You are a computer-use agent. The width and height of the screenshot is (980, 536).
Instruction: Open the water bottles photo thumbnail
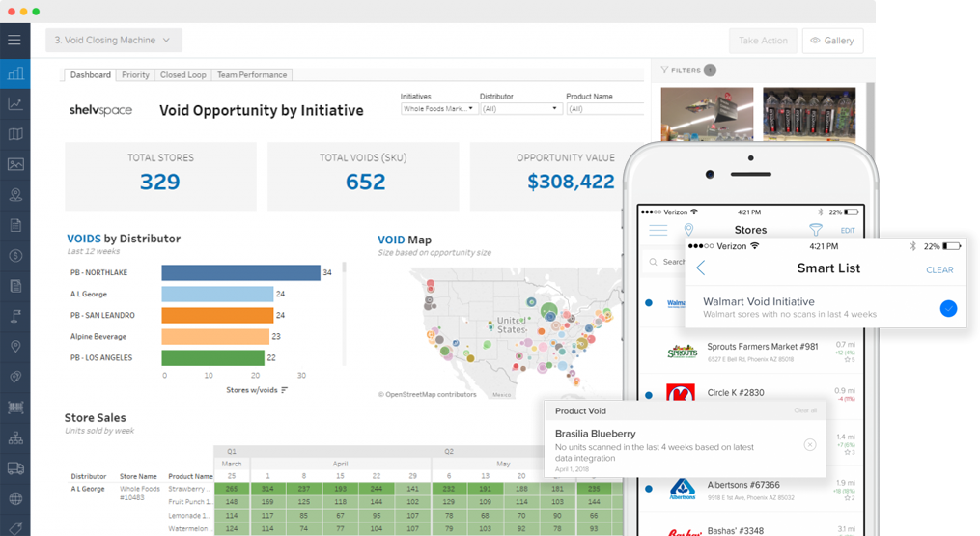[809, 114]
